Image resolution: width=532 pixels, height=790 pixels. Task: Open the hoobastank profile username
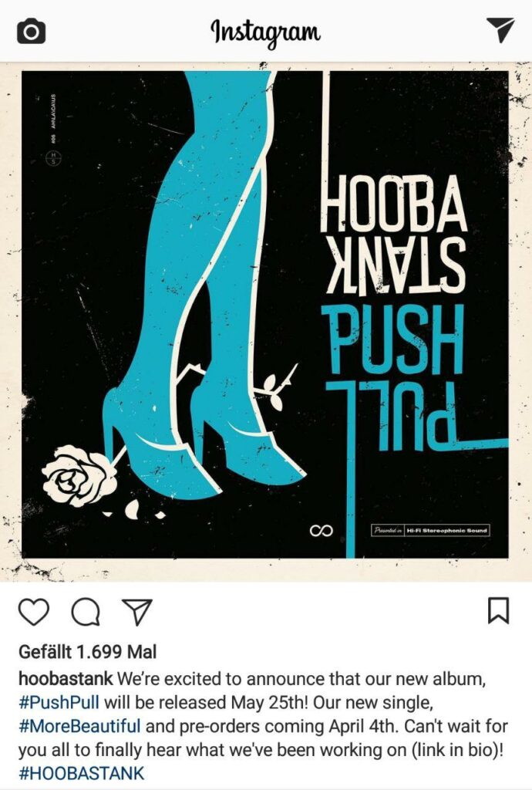(x=66, y=678)
